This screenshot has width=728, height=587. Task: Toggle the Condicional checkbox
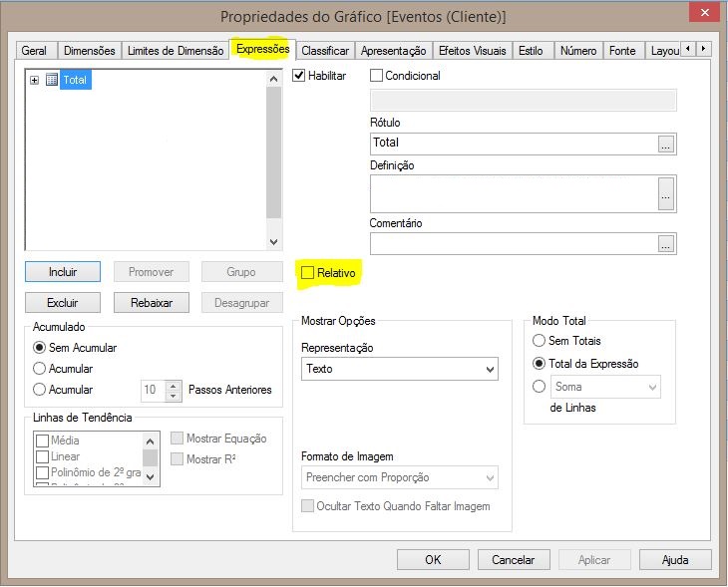click(377, 76)
